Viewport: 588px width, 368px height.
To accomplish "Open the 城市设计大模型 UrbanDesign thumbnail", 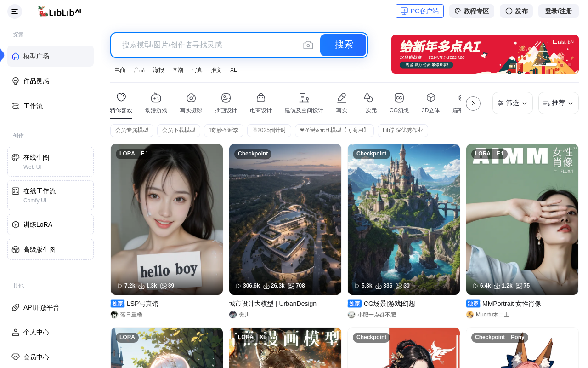I will tap(285, 219).
